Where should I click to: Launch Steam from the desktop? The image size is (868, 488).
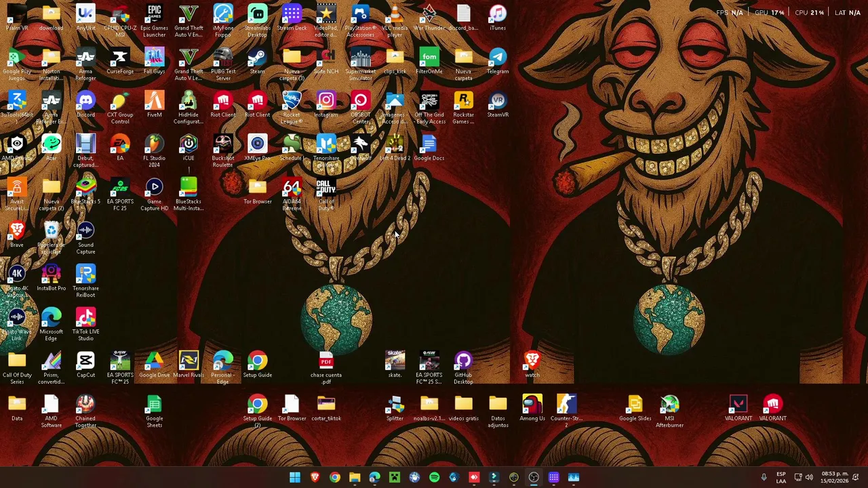tap(257, 61)
